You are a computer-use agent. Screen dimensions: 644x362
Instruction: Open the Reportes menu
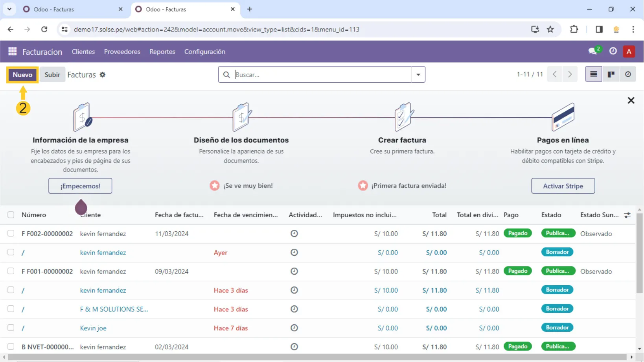tap(162, 52)
